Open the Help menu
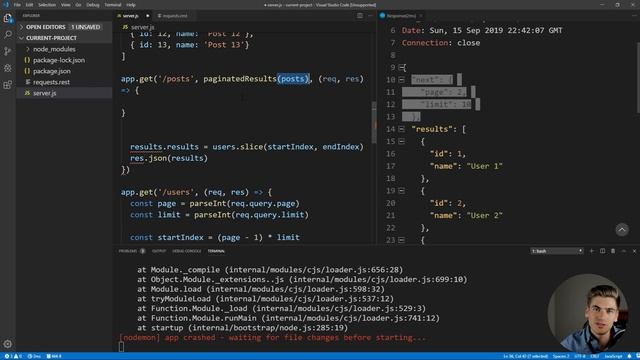This screenshot has height=360, width=640. pos(131,5)
